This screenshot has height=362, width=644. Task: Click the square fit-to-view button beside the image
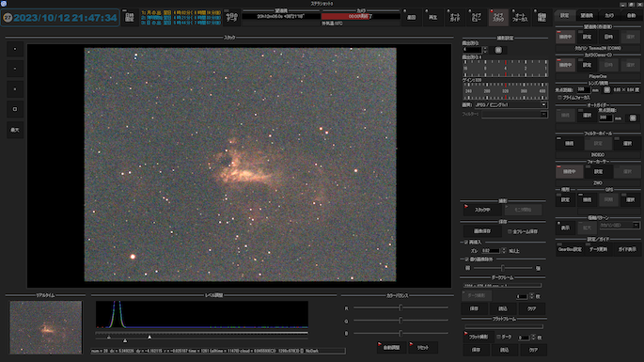coord(15,109)
